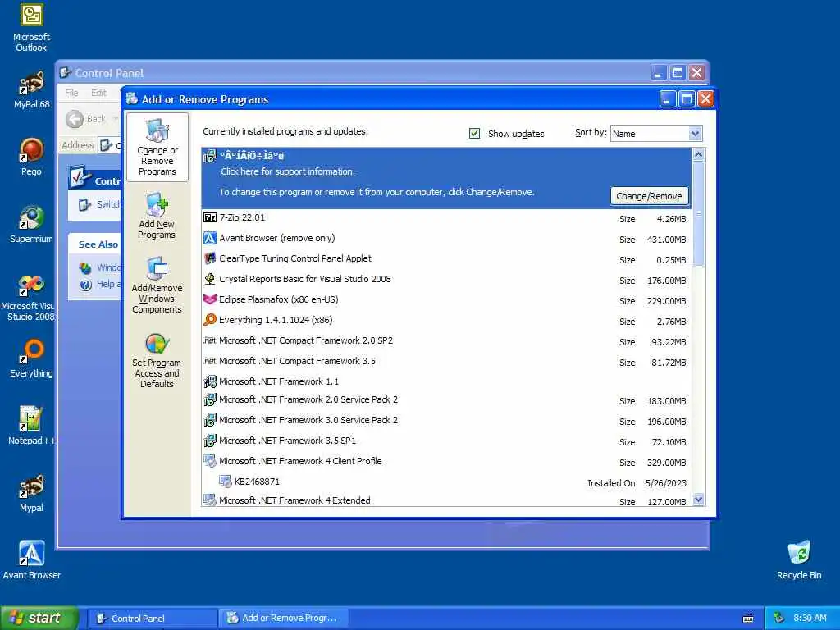This screenshot has height=630, width=840.
Task: Open the Notepad++ desktop shortcut
Action: (31, 426)
